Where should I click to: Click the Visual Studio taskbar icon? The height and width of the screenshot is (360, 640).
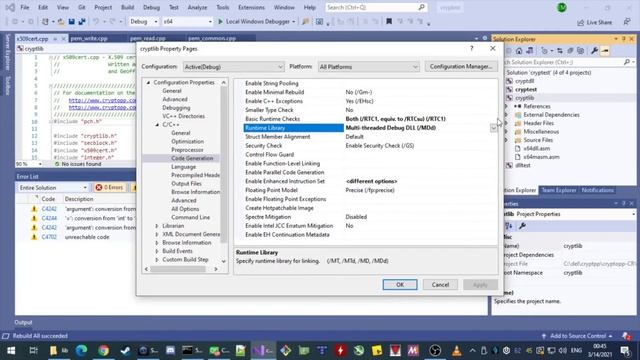click(263, 350)
